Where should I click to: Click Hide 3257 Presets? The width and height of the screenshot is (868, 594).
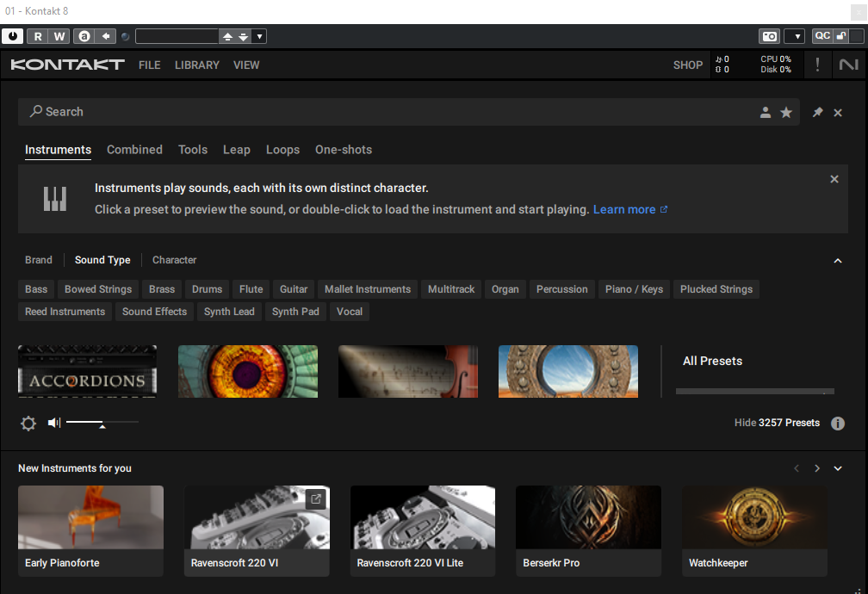coord(777,423)
